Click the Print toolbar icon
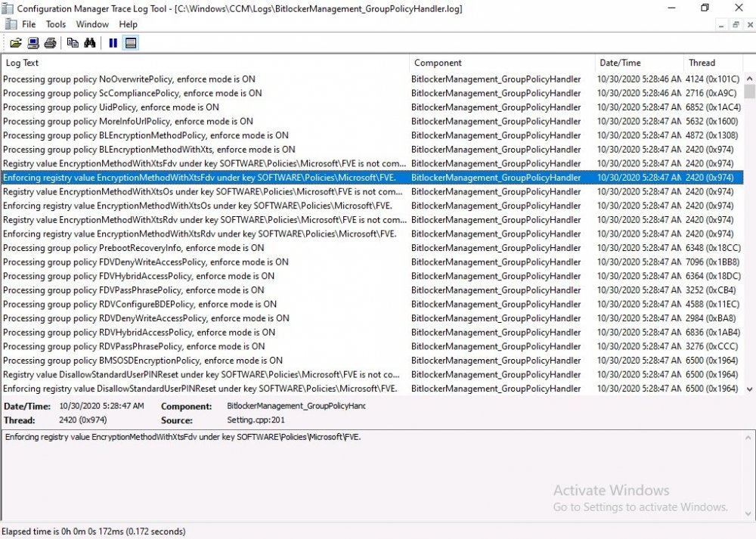 point(50,43)
